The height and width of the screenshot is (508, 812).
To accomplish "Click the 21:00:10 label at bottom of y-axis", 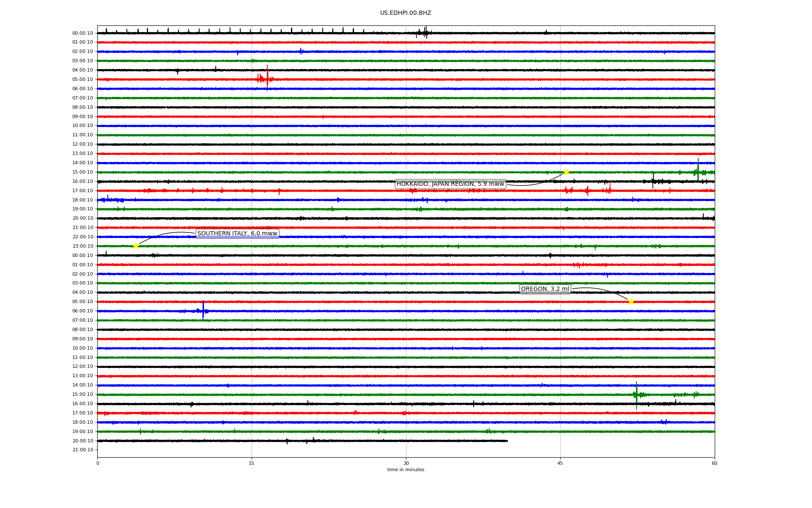I will pyautogui.click(x=83, y=450).
